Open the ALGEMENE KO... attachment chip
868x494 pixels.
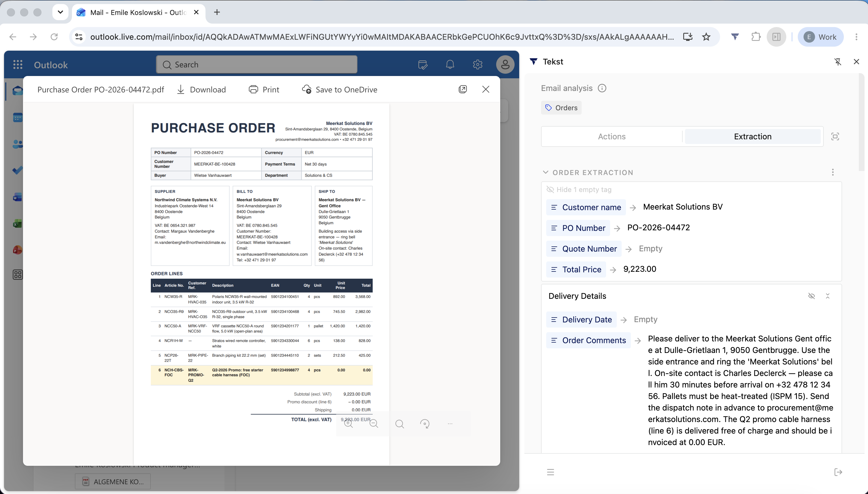[113, 481]
